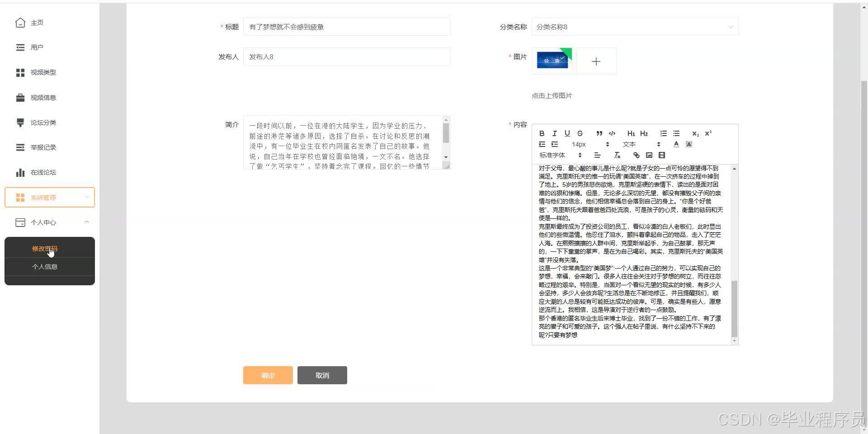The height and width of the screenshot is (434, 868).
Task: Apply italic formatting in the editor toolbar
Action: point(555,133)
